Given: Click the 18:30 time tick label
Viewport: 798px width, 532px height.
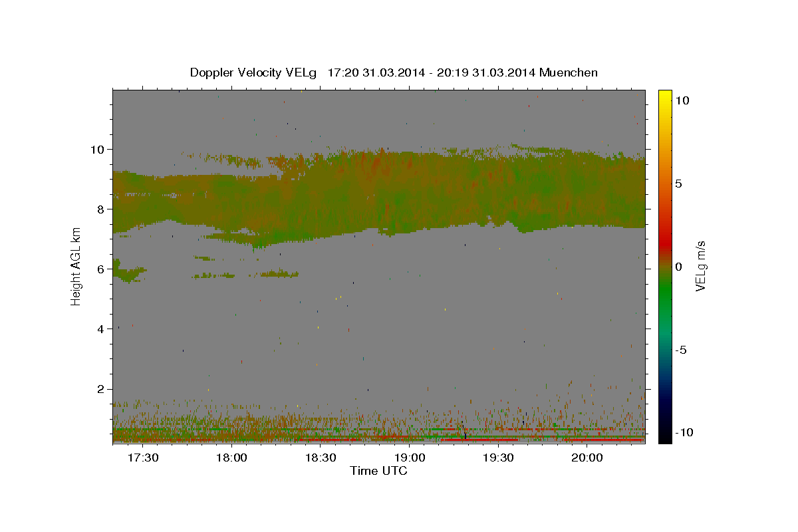Looking at the screenshot, I should click(321, 458).
